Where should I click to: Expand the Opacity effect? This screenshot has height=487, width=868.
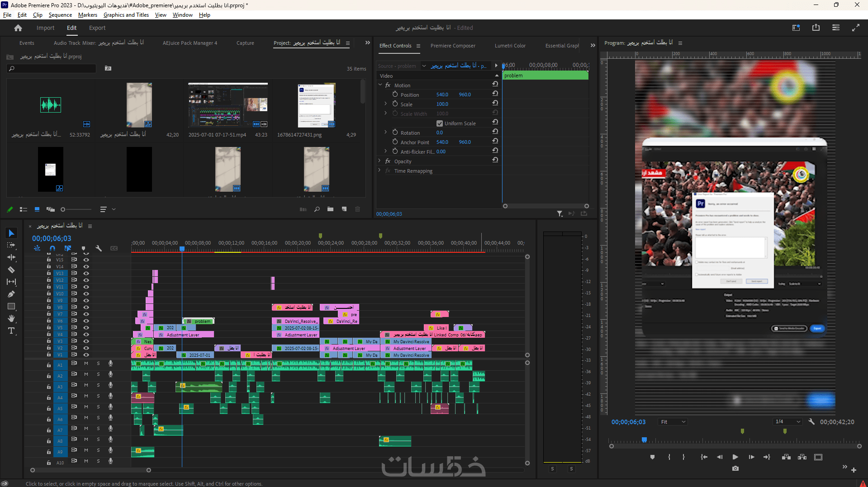[379, 161]
